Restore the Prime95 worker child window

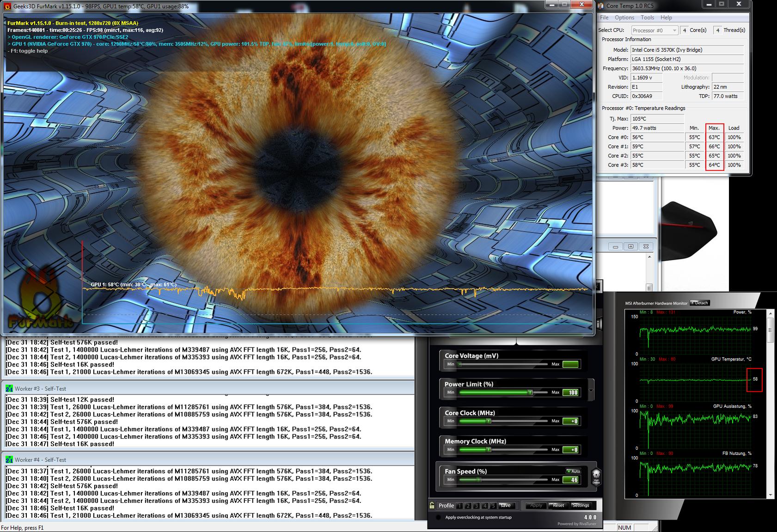[630, 247]
